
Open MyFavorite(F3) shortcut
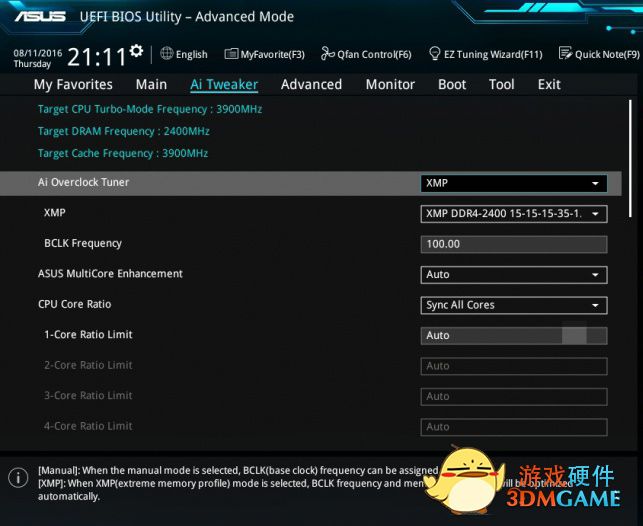tap(265, 54)
